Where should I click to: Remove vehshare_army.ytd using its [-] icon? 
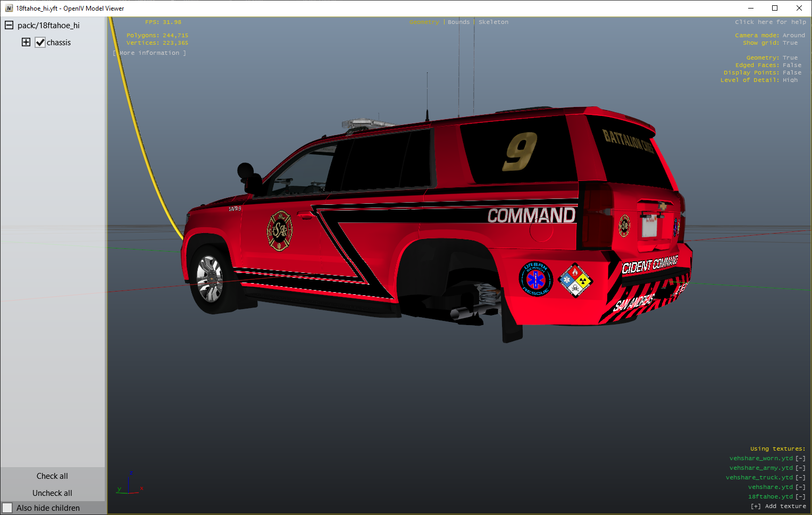[800, 468]
